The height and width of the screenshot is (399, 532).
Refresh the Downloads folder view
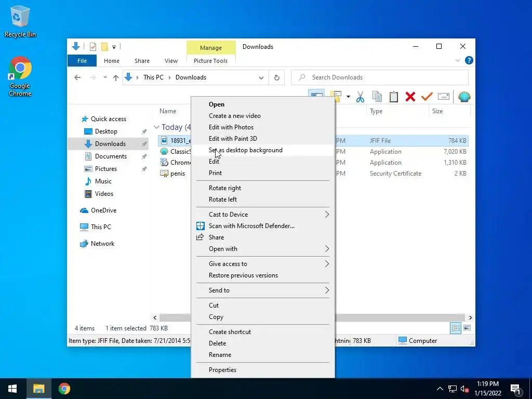pyautogui.click(x=277, y=77)
